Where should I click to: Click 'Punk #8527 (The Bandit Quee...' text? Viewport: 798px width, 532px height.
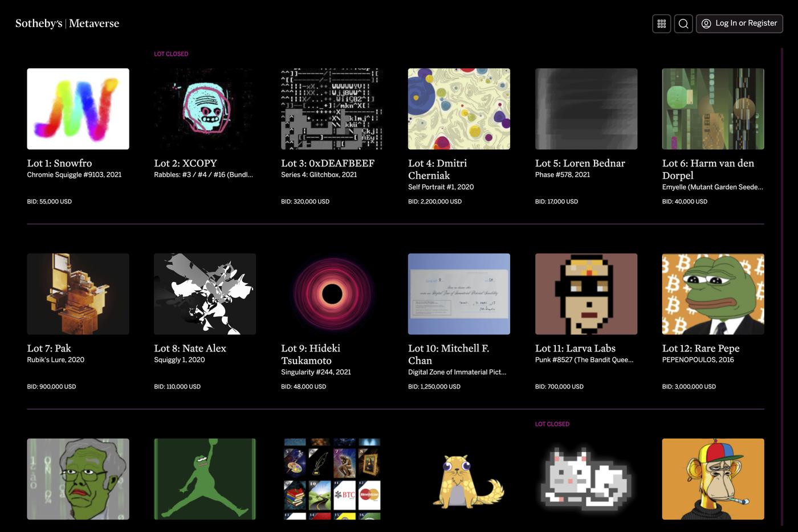click(x=584, y=360)
